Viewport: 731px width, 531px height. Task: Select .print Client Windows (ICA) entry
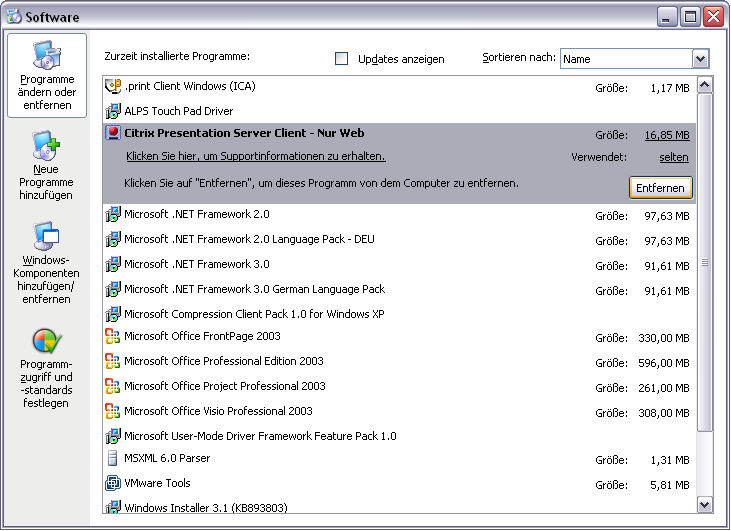pos(399,87)
